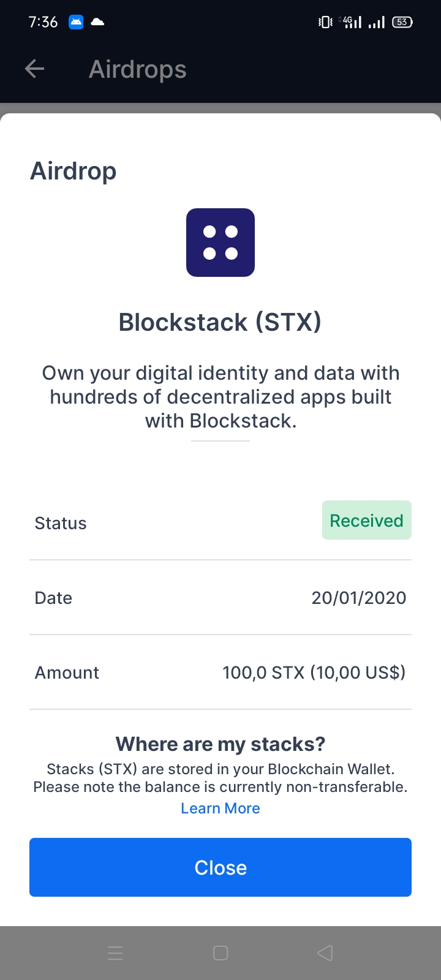
Task: Tap the cloud icon in status bar
Action: pos(97,23)
